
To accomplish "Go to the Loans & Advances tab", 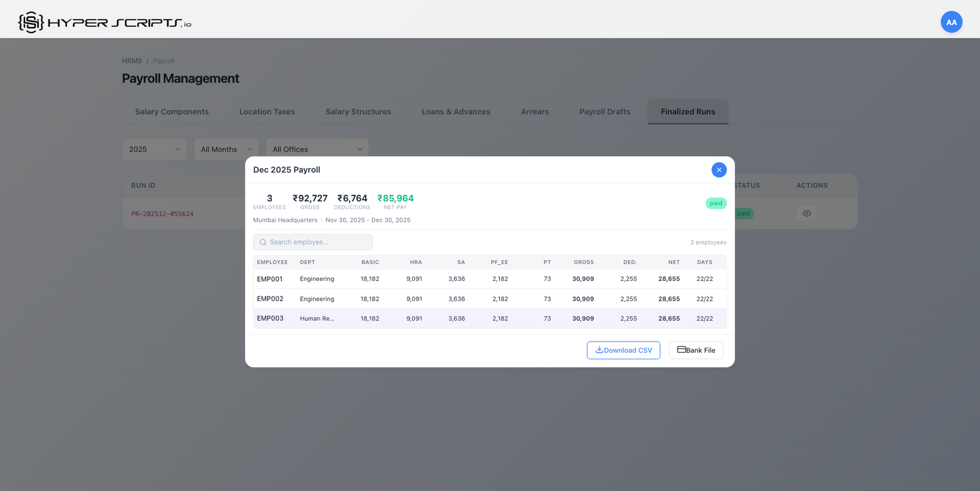I will point(456,112).
